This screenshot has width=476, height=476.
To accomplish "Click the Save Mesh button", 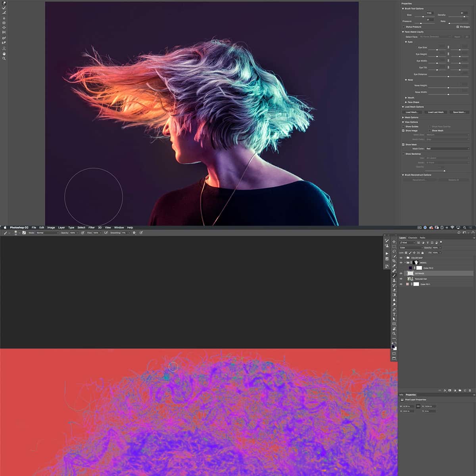I will click(459, 112).
